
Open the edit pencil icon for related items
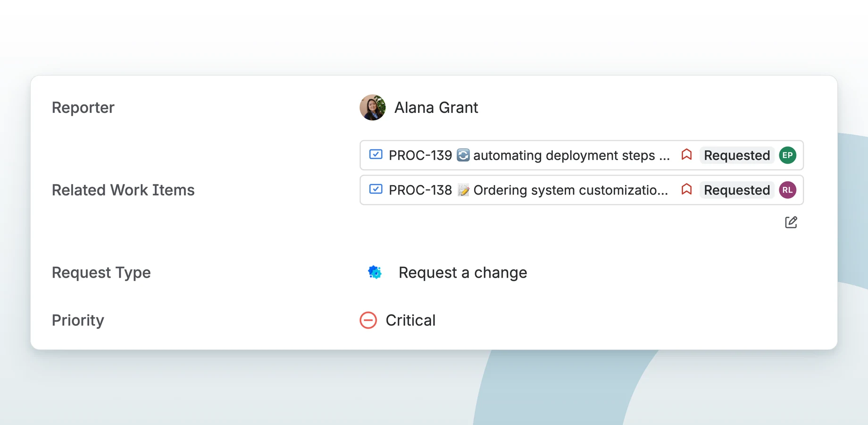(x=791, y=222)
